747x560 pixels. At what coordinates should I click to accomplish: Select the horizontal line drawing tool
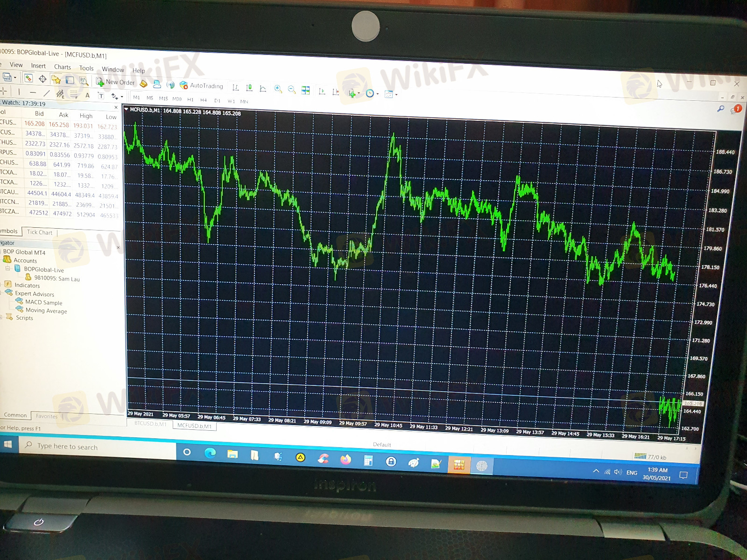[x=33, y=92]
